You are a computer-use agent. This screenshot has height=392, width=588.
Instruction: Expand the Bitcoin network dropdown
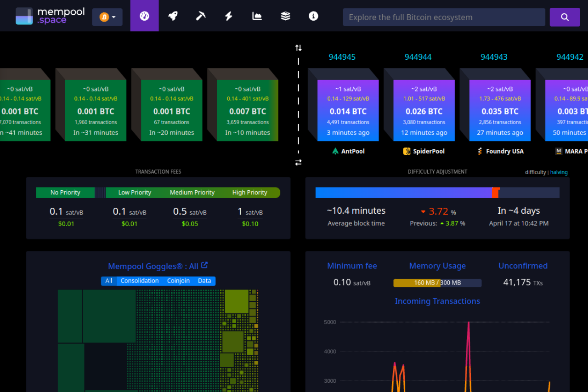coord(107,17)
